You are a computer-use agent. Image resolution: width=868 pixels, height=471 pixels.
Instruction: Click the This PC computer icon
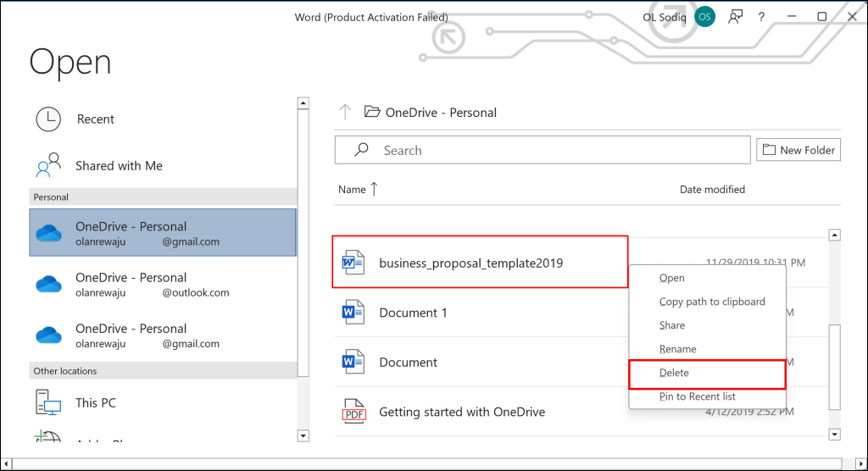point(48,402)
